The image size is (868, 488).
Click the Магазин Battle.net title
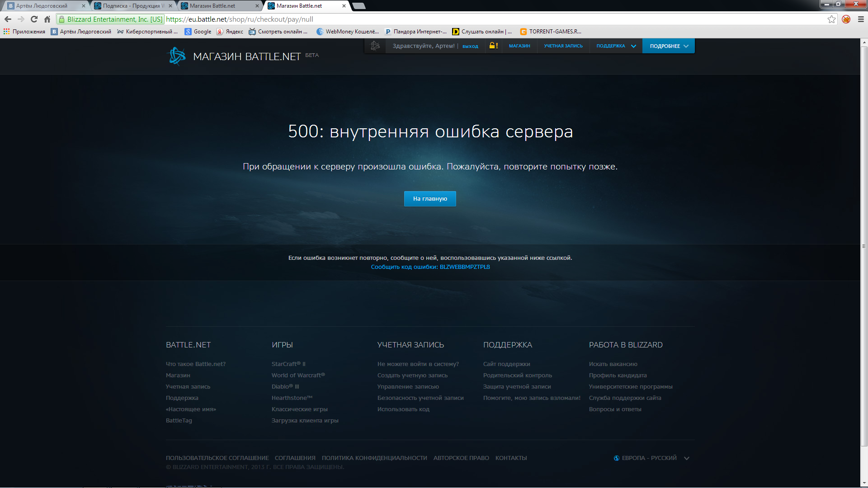(247, 56)
